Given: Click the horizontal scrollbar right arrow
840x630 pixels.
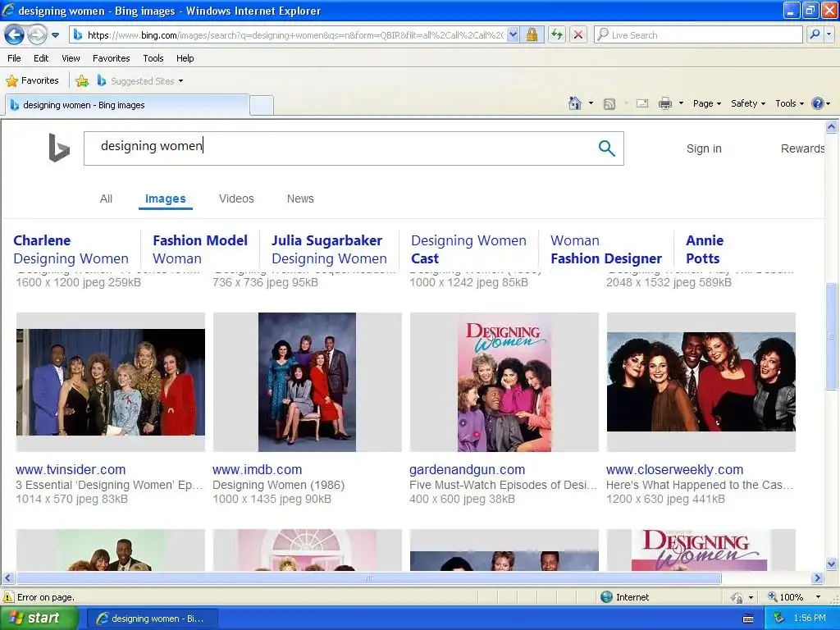Looking at the screenshot, I should (x=818, y=578).
